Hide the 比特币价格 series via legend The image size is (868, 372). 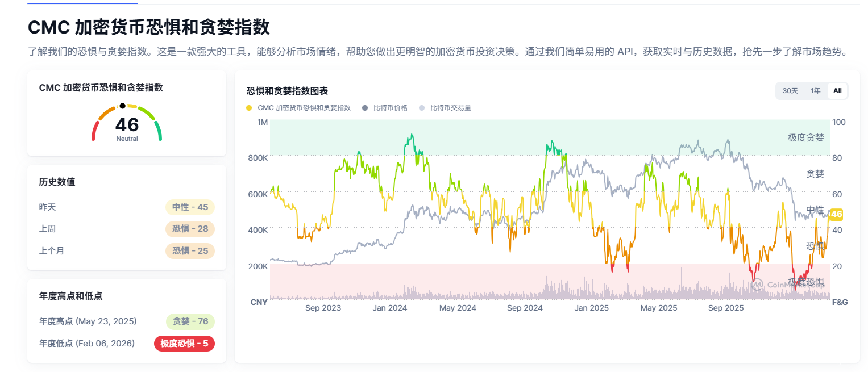[385, 108]
